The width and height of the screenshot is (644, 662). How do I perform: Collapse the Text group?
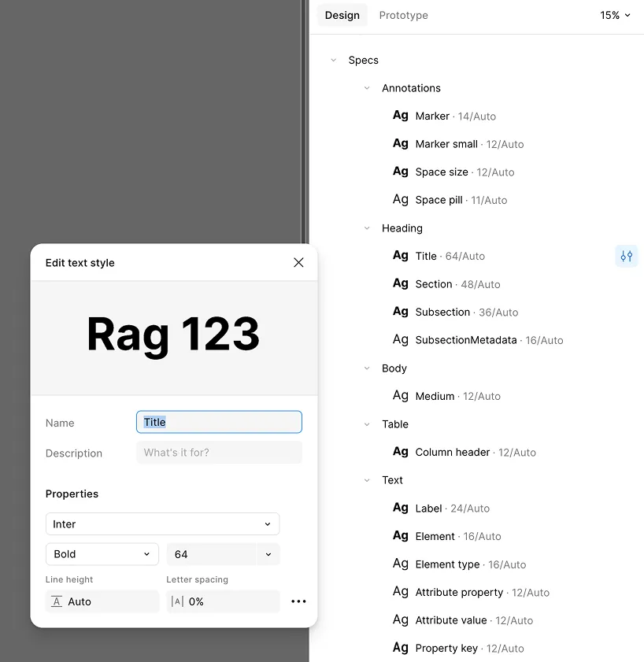367,480
